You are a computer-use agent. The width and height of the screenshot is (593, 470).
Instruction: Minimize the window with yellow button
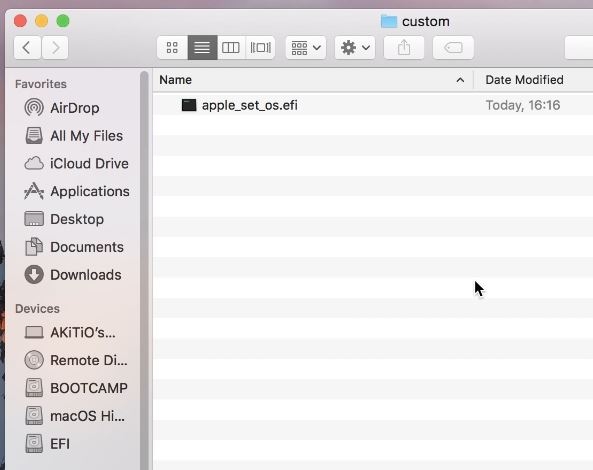point(42,21)
